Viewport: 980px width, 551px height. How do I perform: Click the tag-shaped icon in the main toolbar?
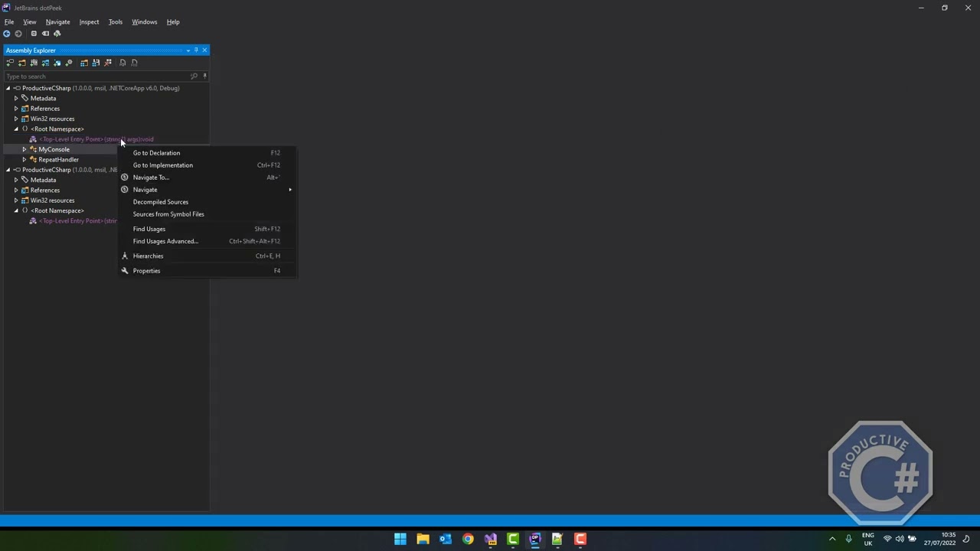[x=45, y=34]
